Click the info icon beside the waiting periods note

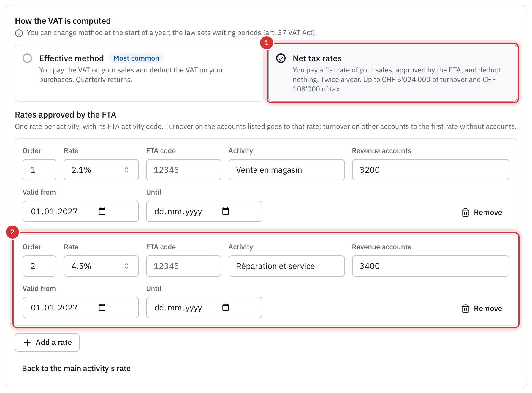click(19, 33)
